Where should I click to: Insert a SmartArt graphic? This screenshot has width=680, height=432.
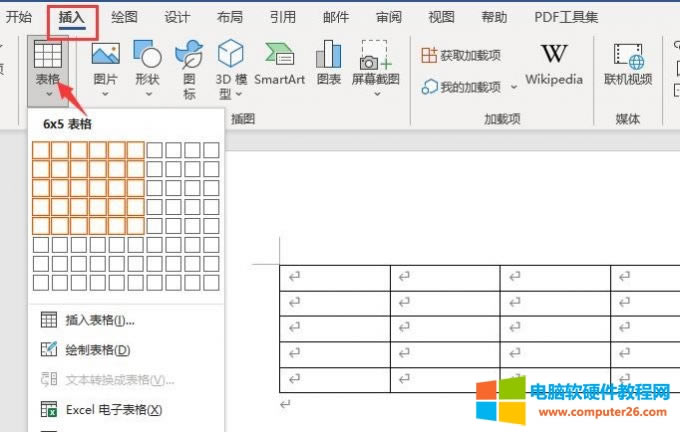point(279,57)
